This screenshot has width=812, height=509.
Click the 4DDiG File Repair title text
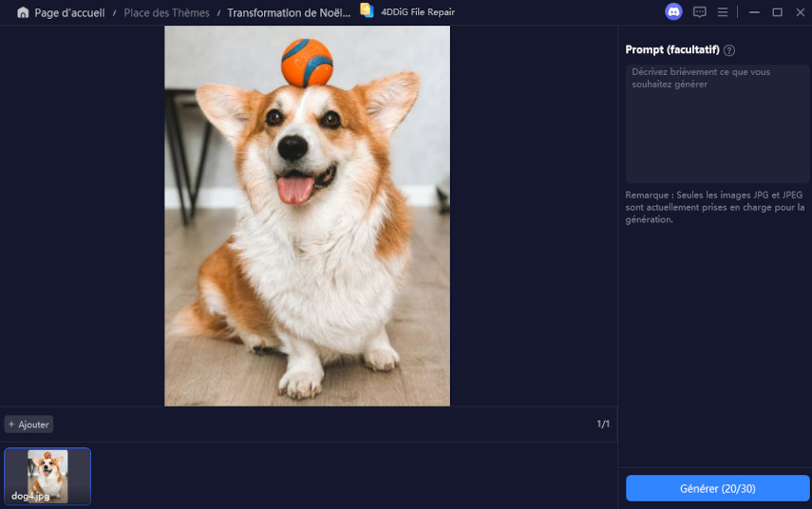[418, 12]
